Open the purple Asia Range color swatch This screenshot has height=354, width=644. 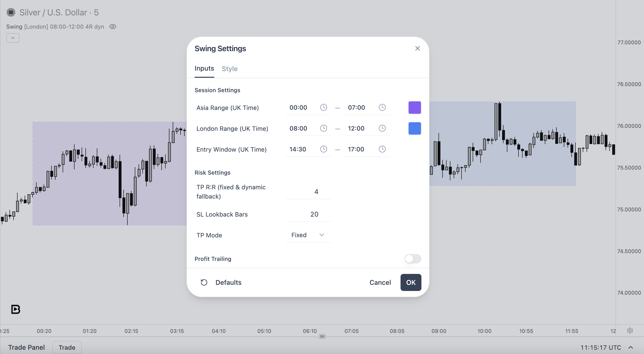click(415, 108)
